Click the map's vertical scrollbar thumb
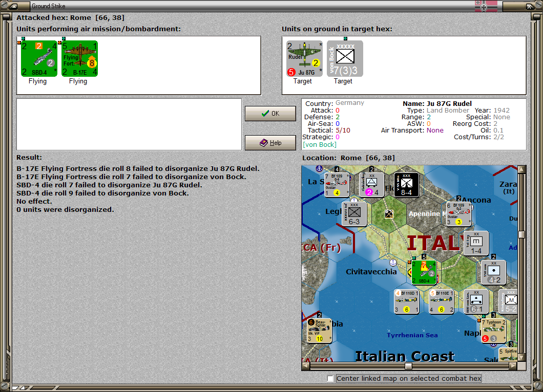Image resolution: width=543 pixels, height=392 pixels. [x=521, y=234]
